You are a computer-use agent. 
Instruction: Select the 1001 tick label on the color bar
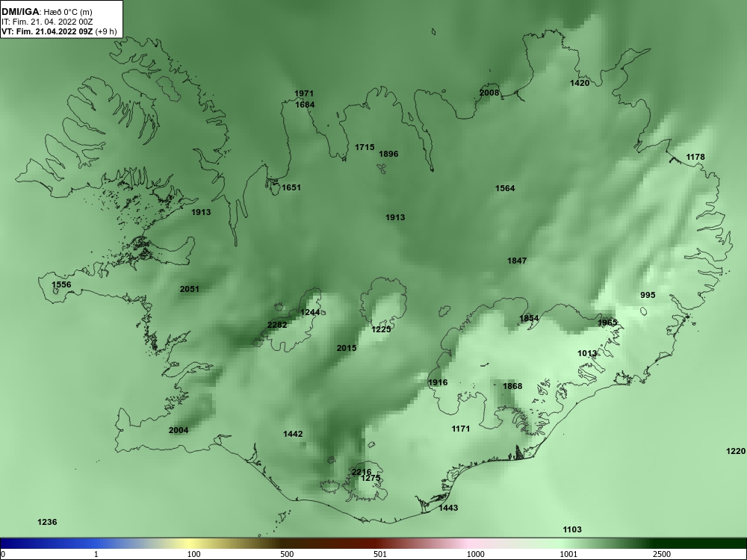568,554
